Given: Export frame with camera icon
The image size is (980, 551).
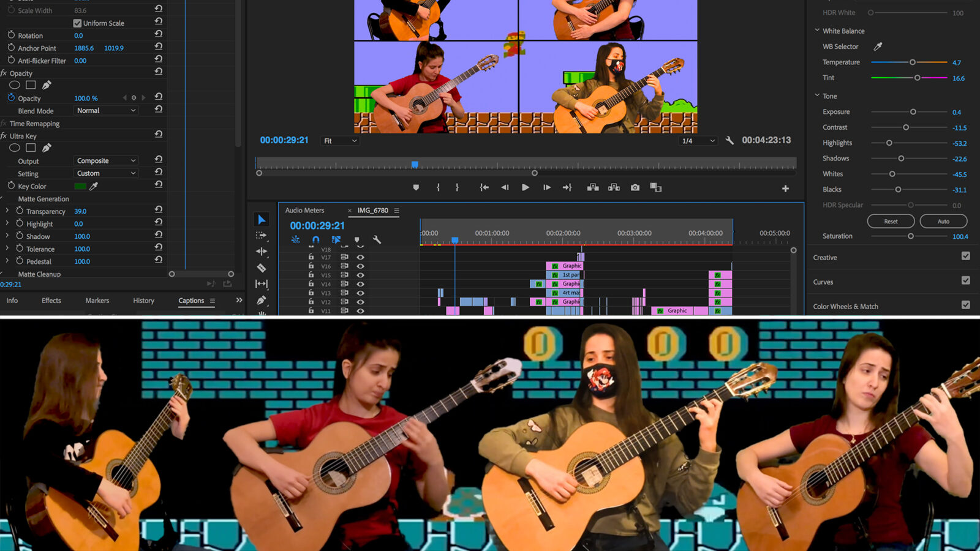Looking at the screenshot, I should coord(635,188).
